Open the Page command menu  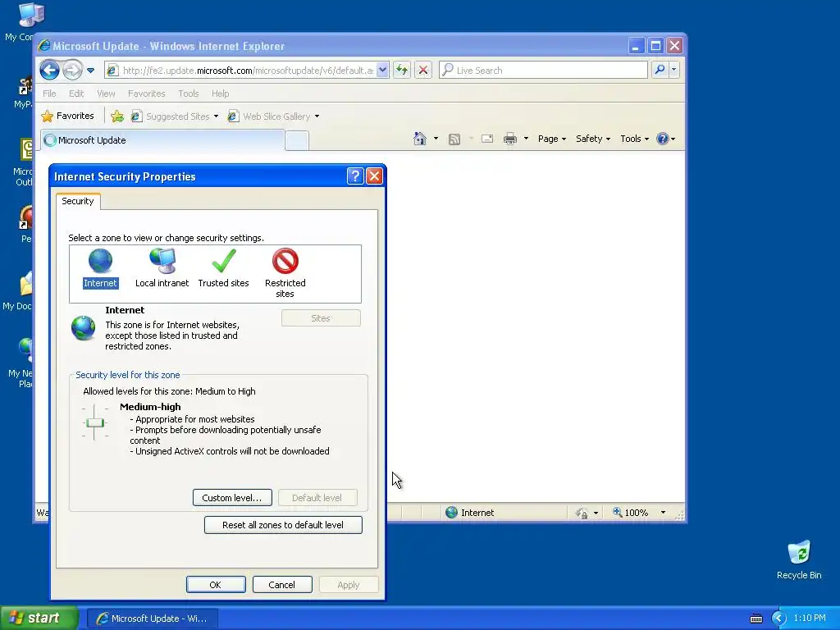pyautogui.click(x=552, y=139)
